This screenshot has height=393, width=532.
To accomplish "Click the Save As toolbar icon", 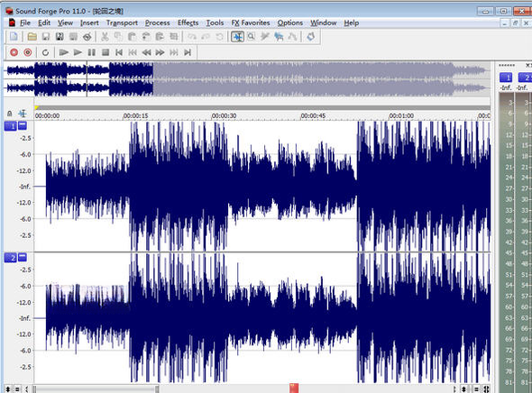I will (60, 36).
